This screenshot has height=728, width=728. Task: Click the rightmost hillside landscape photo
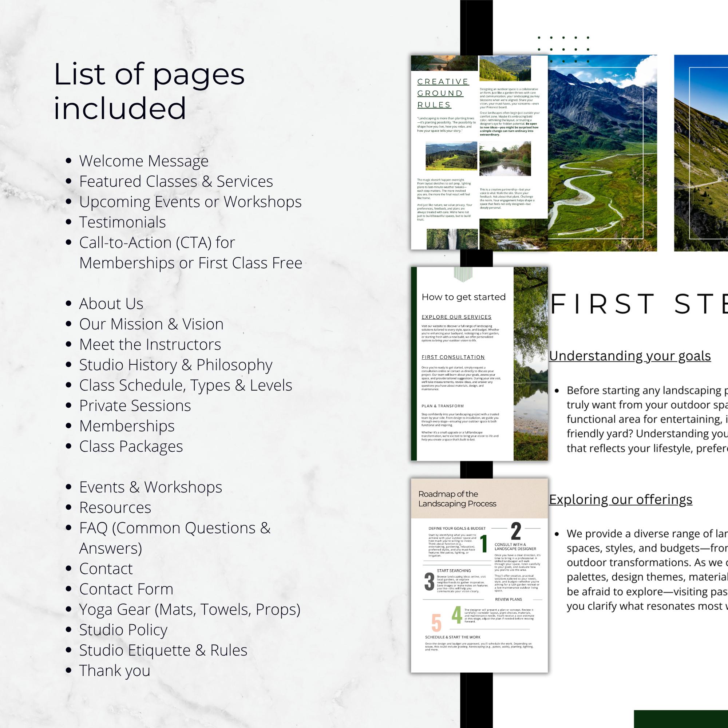pyautogui.click(x=705, y=158)
